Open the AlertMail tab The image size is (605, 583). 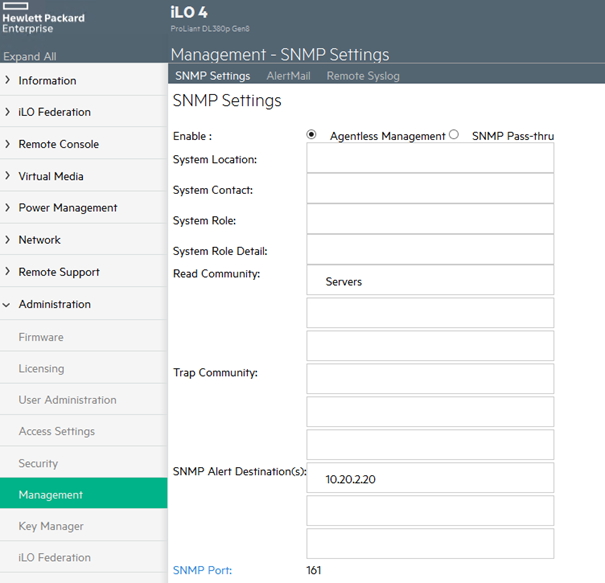288,76
